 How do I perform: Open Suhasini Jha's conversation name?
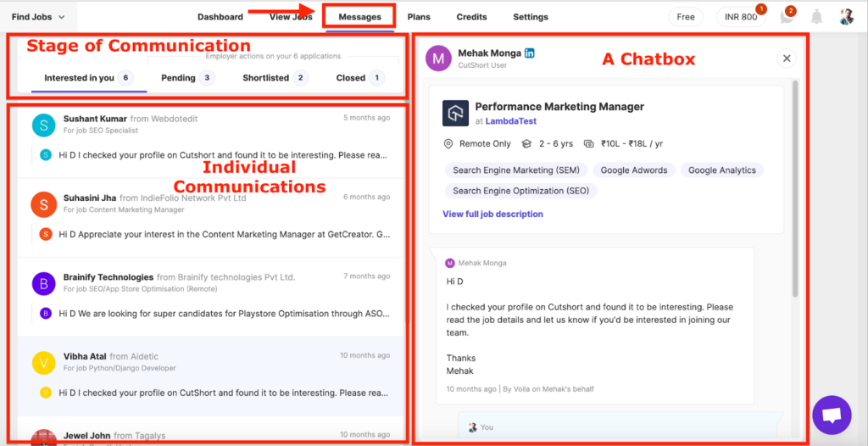point(90,198)
